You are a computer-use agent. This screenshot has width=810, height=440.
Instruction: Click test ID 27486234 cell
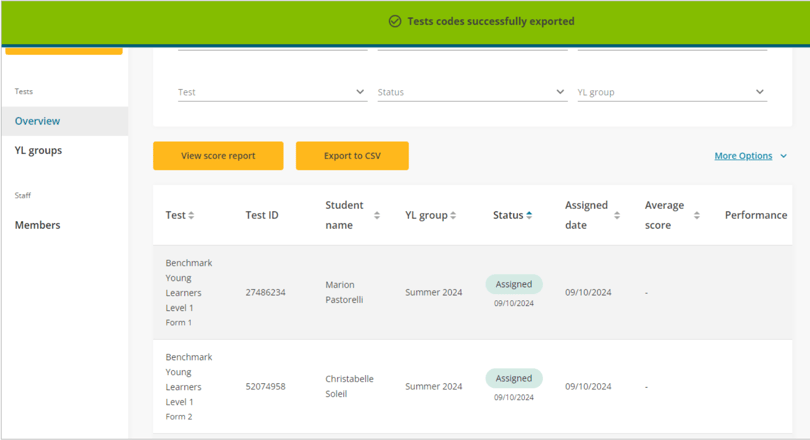click(265, 293)
